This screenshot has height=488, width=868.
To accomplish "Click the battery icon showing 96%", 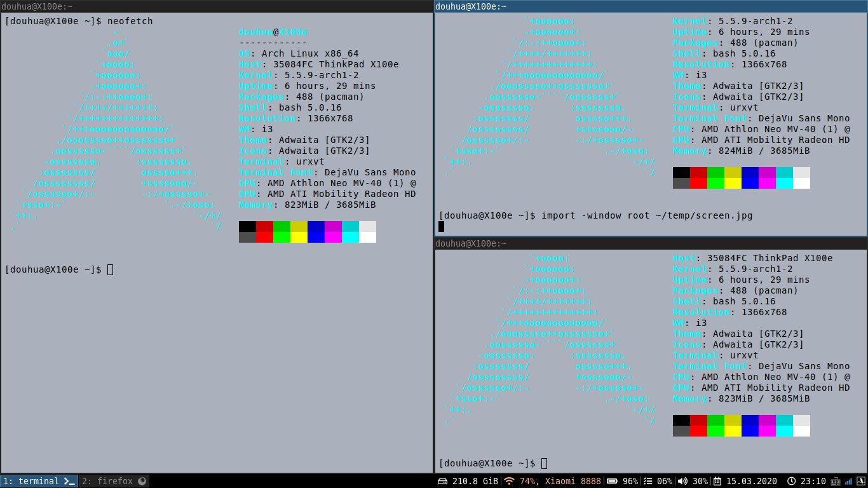I will tap(611, 481).
